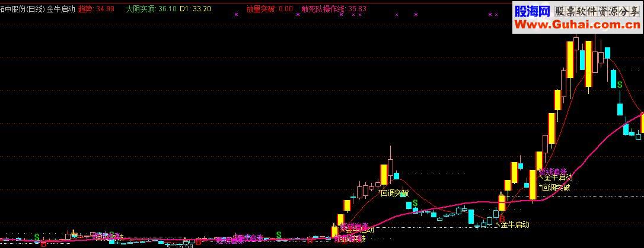Select the long cyan candle in the mid consolidation
This screenshot has width=644, height=248.
(471, 217)
